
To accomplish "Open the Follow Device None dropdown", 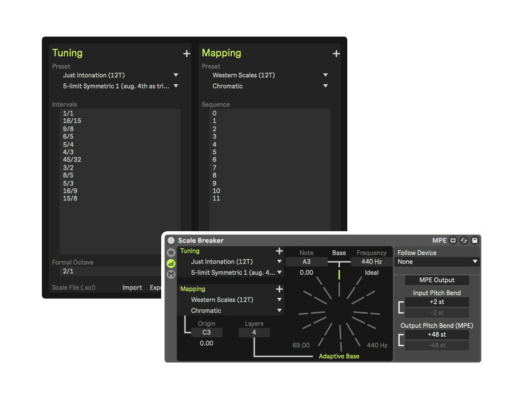I will pyautogui.click(x=437, y=261).
